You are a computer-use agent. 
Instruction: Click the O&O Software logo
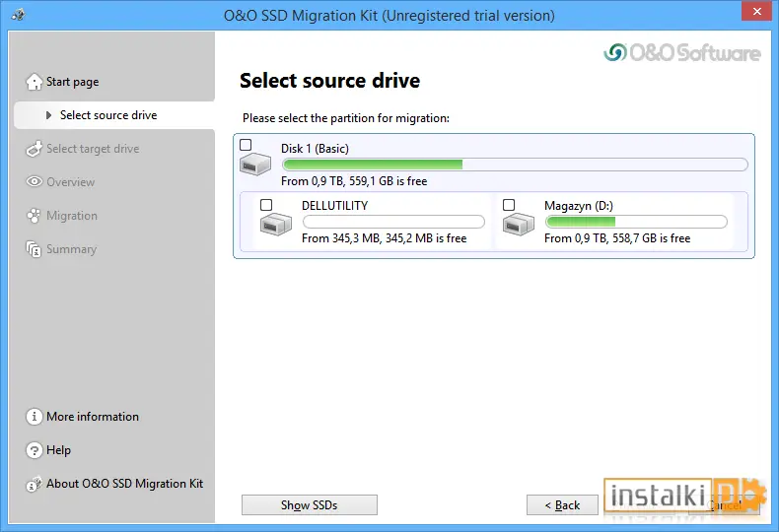(x=682, y=52)
